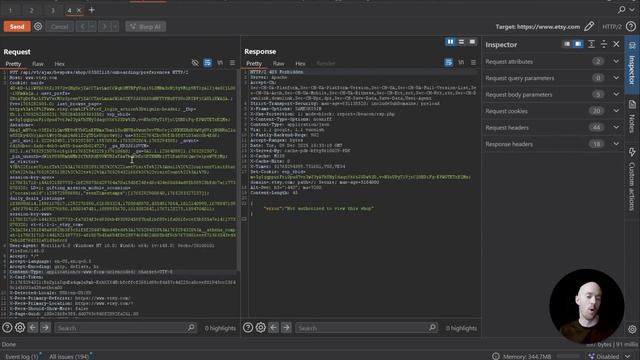Open Response search help icon
640x360 pixels.
248,327
